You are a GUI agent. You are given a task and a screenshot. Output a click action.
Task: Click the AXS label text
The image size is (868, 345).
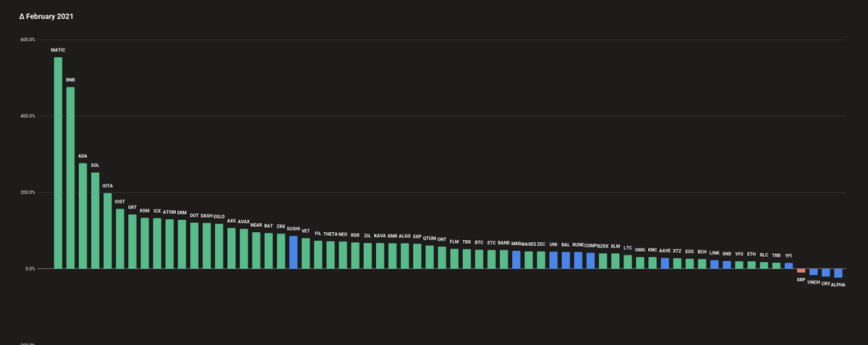231,221
